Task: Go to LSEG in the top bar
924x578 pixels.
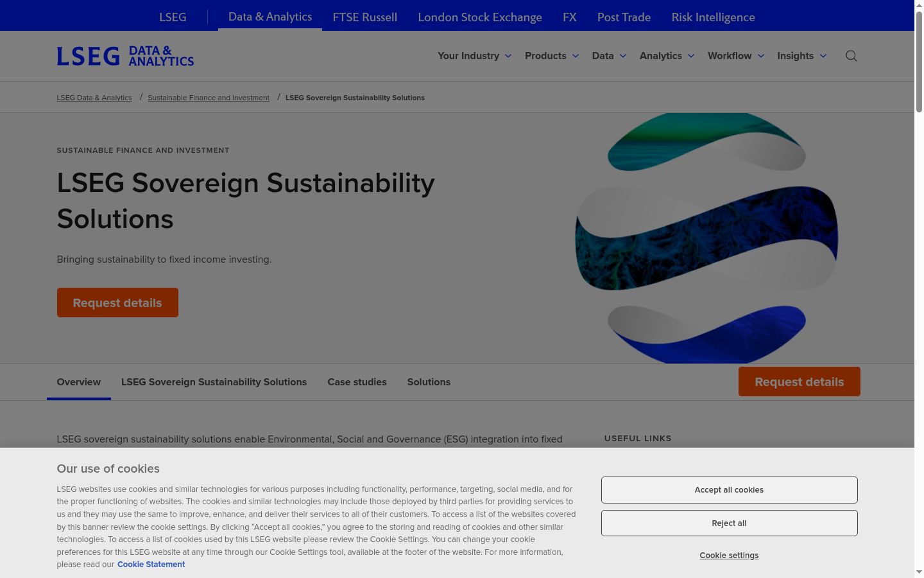Action: point(173,17)
